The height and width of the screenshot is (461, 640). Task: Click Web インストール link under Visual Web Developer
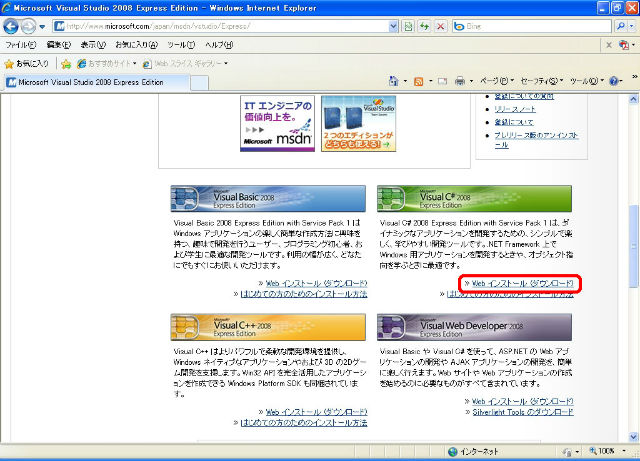pos(522,401)
